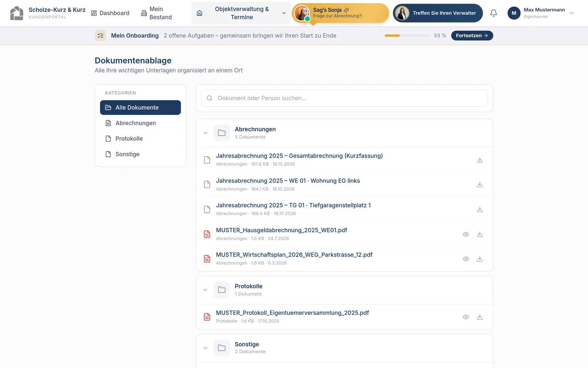Collapse the Abrechnungen folder section
This screenshot has height=368, width=588.
(x=205, y=133)
